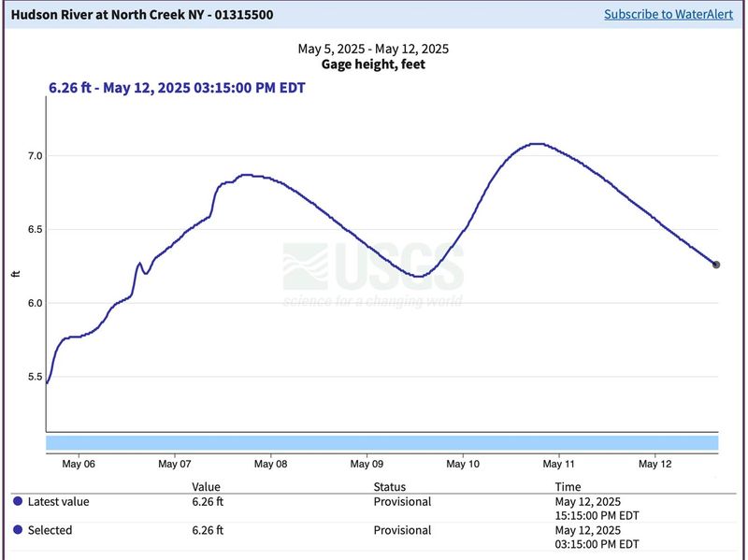
Task: Click the Selected legend dot
Action: [x=18, y=529]
